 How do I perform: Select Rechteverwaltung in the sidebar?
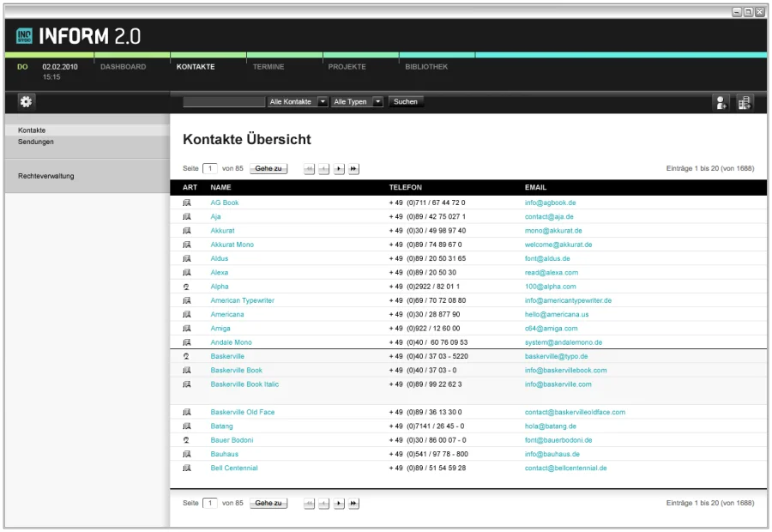(x=45, y=176)
